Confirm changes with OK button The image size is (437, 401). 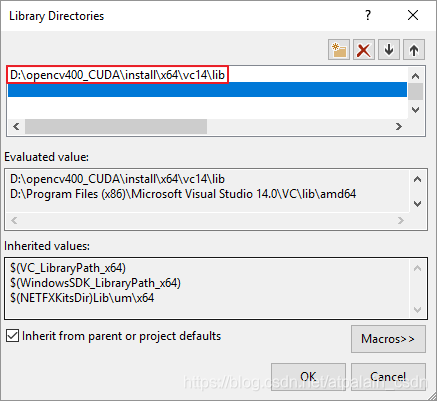(x=308, y=377)
